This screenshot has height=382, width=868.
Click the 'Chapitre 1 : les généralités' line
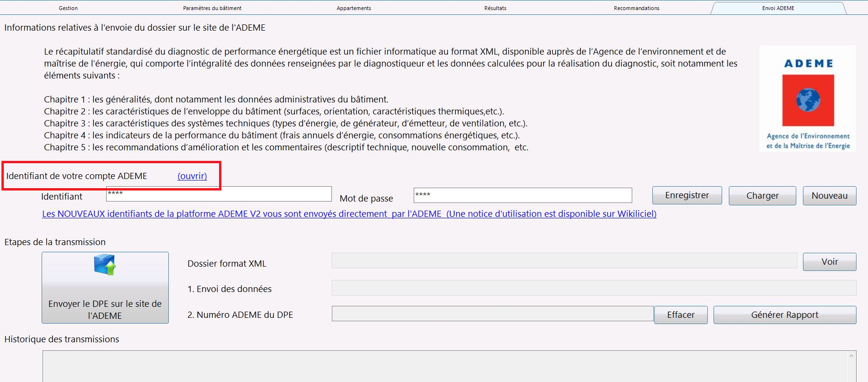click(x=216, y=99)
